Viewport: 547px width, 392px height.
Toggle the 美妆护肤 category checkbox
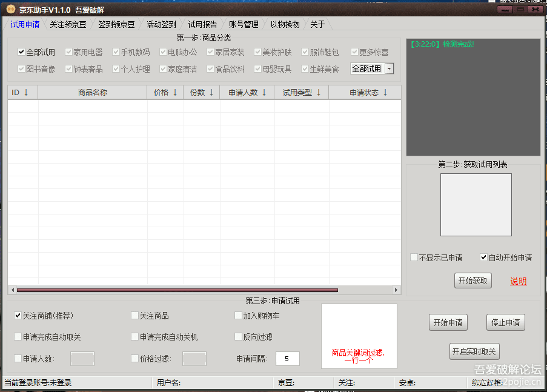pos(257,52)
